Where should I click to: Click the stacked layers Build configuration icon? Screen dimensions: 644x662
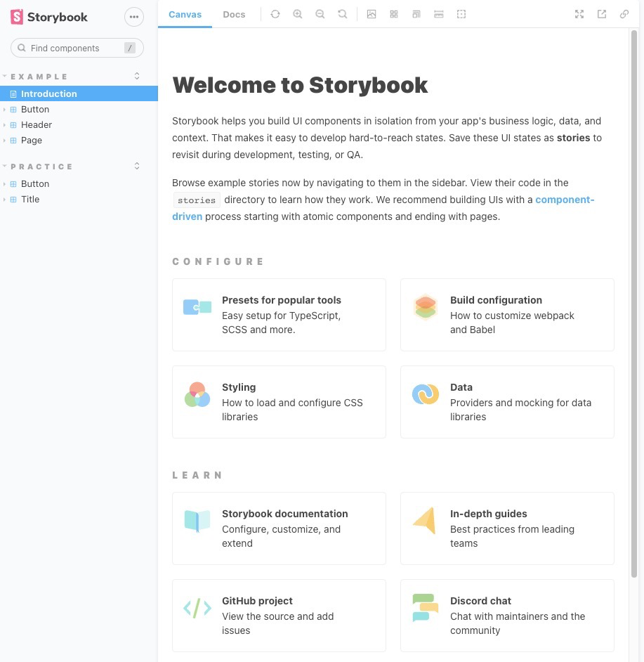click(x=426, y=307)
